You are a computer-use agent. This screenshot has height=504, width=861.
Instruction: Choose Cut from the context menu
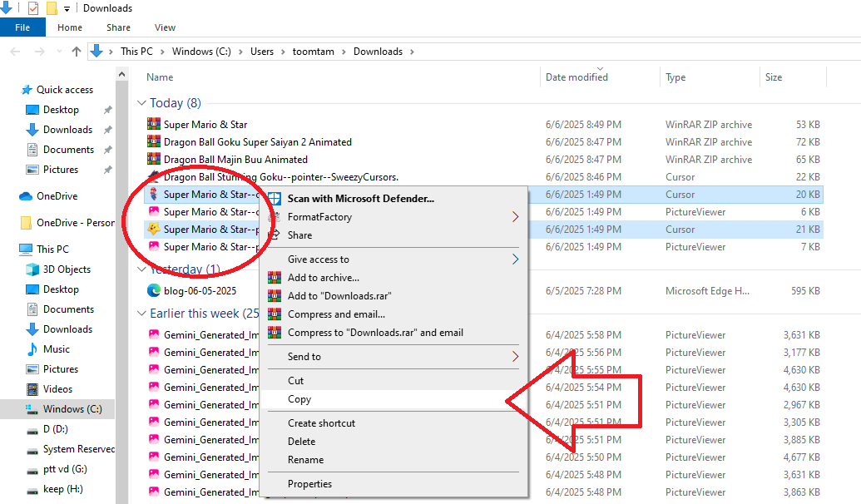tap(393, 380)
